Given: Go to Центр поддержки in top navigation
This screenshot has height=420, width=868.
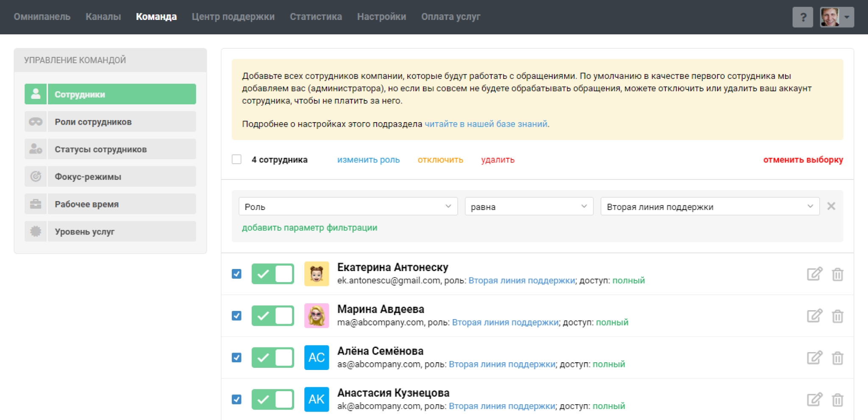Looking at the screenshot, I should (x=233, y=17).
